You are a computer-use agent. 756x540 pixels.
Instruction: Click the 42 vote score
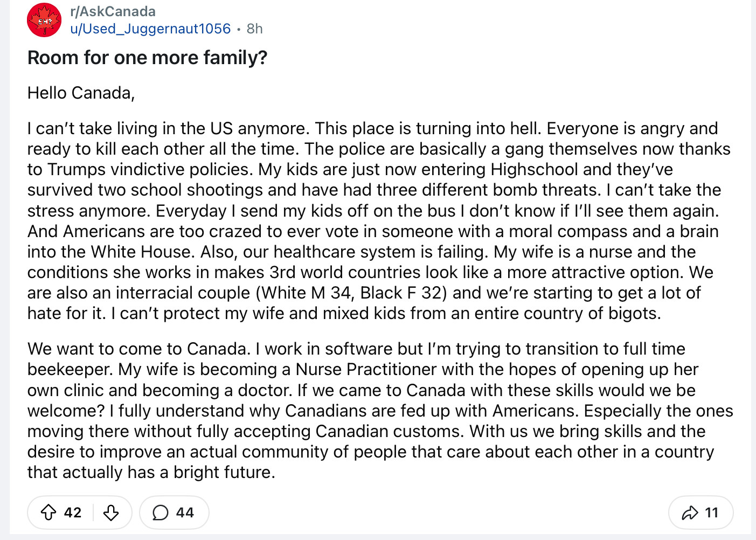click(73, 513)
